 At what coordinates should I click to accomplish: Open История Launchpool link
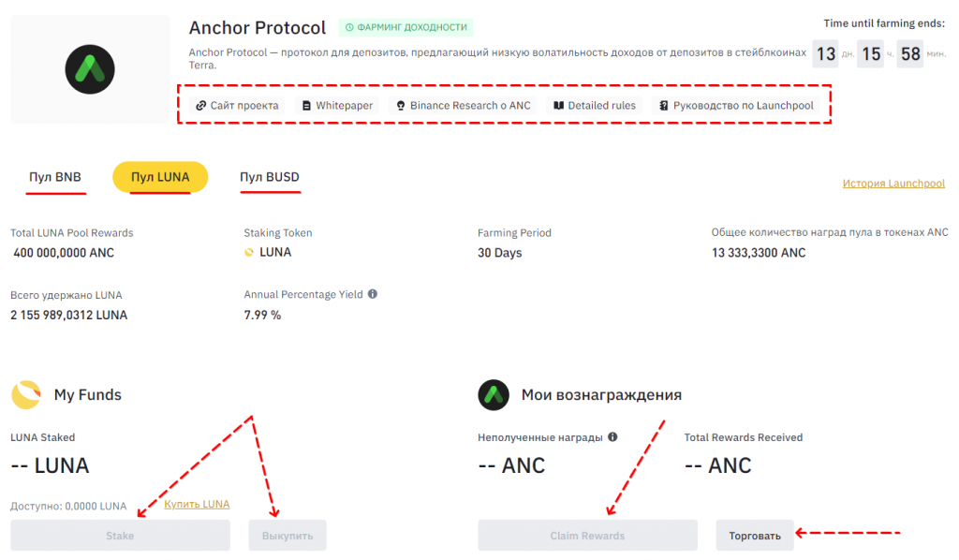coord(893,184)
